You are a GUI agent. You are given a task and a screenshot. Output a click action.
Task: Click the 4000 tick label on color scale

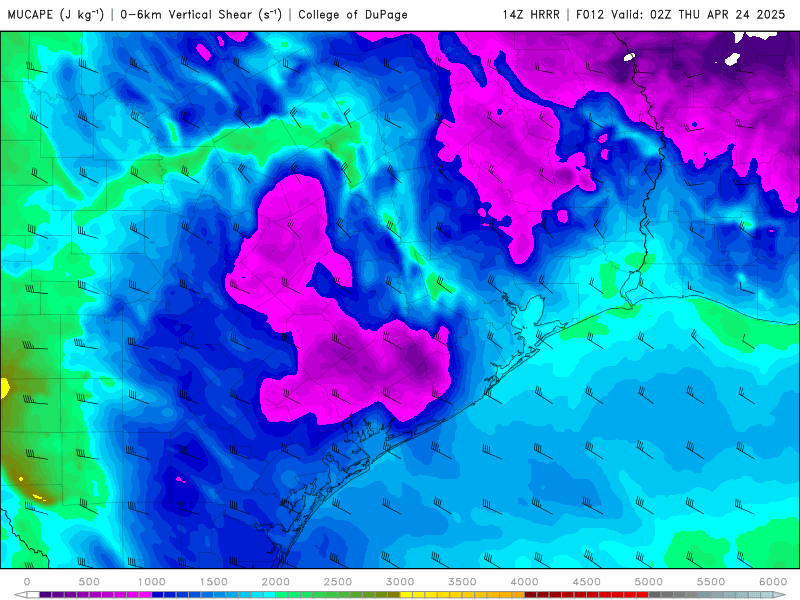(524, 582)
